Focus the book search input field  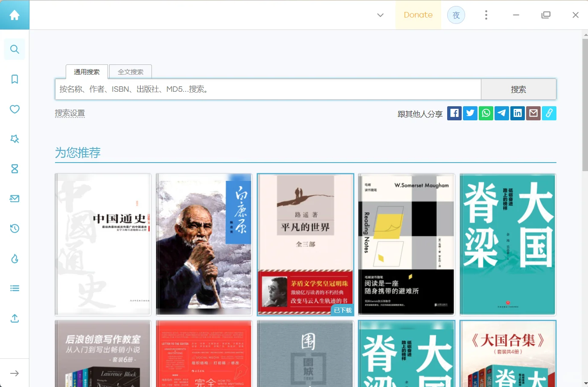[x=268, y=89]
